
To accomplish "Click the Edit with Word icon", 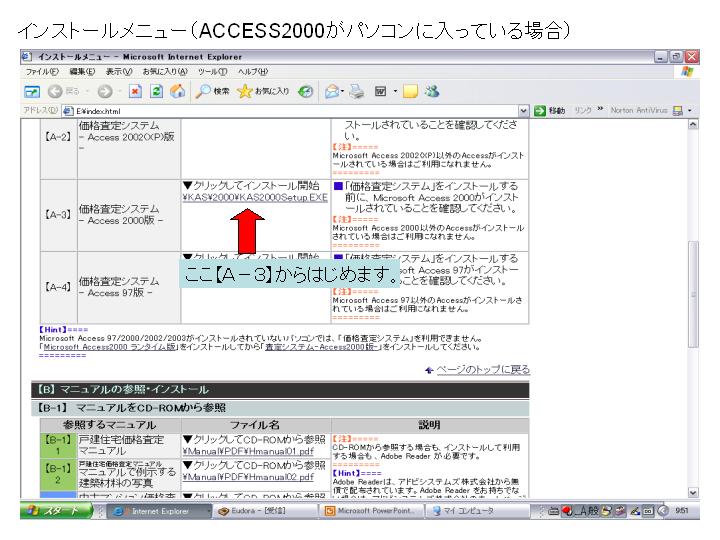I will 381,91.
